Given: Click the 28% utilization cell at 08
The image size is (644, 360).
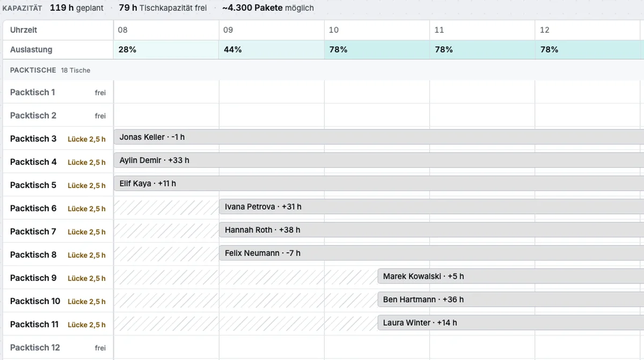Looking at the screenshot, I should coord(166,49).
